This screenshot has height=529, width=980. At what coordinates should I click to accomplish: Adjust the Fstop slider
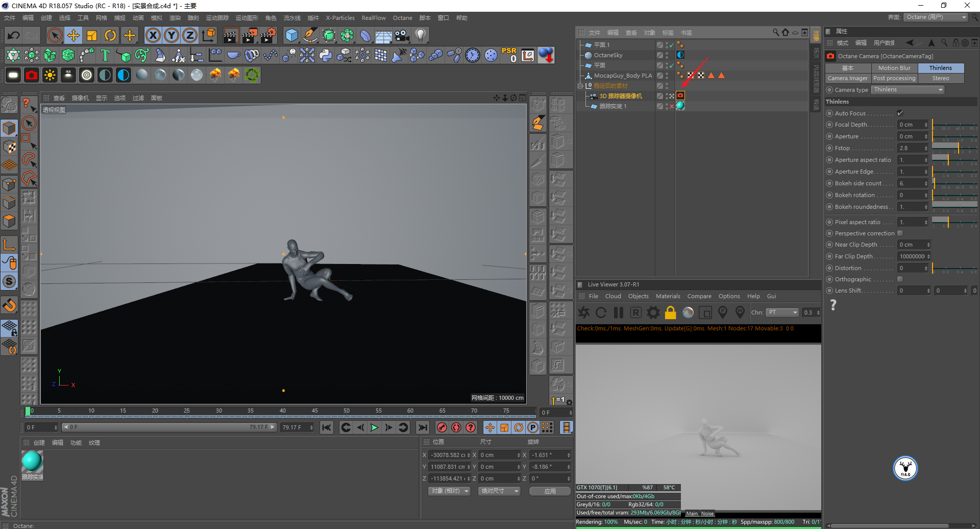point(954,148)
